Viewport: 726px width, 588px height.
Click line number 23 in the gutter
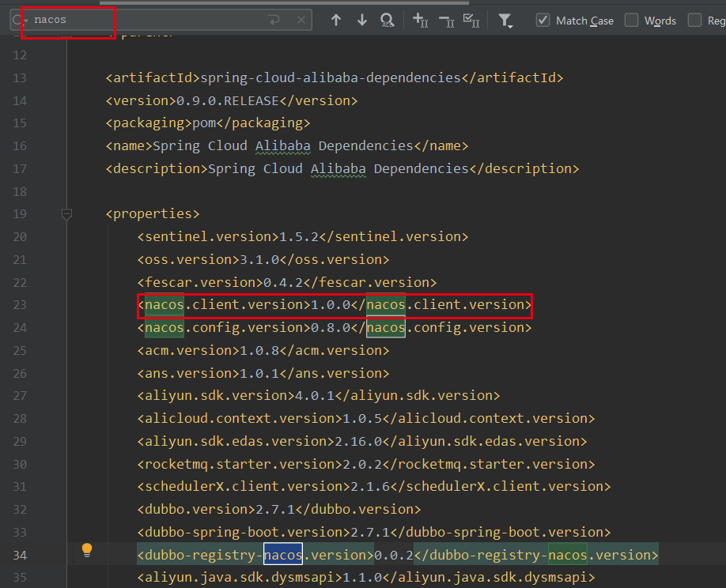(x=20, y=305)
